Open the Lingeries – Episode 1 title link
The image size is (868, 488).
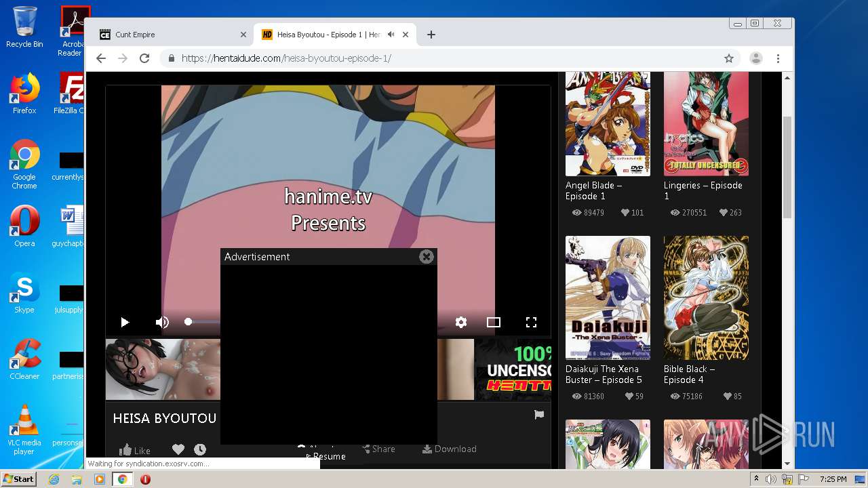[703, 190]
